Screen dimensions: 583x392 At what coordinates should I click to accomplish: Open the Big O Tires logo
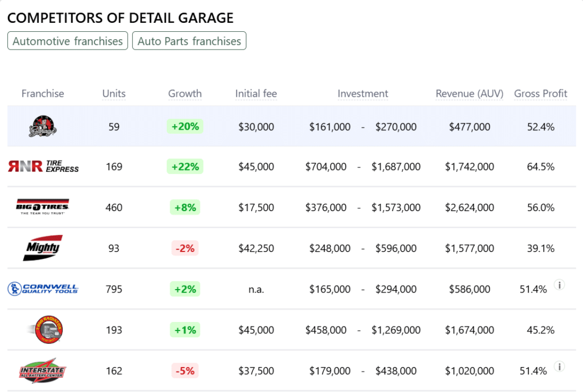42,207
